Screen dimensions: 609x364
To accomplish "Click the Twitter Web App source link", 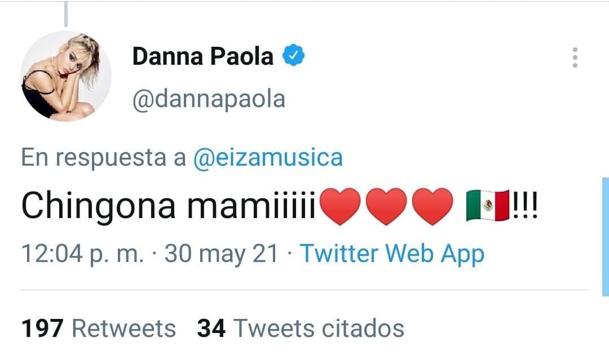I will tap(391, 254).
